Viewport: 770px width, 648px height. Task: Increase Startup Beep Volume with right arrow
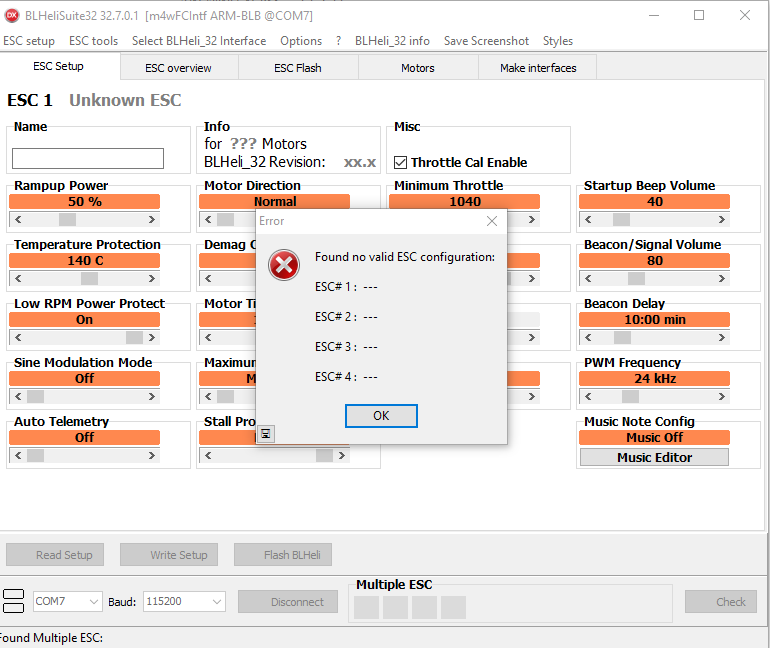pyautogui.click(x=721, y=219)
